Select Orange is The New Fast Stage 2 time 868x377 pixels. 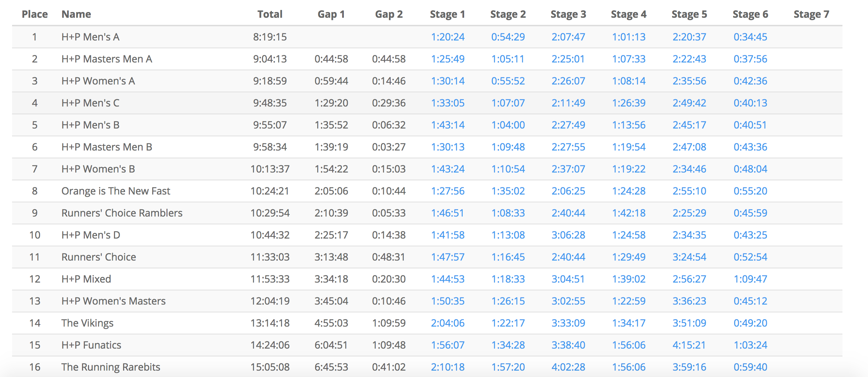[508, 191]
